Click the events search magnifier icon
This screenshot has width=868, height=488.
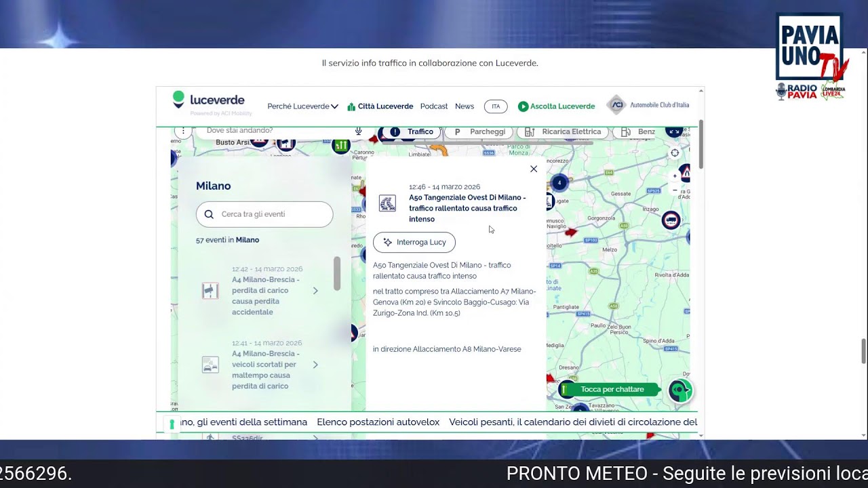[209, 214]
